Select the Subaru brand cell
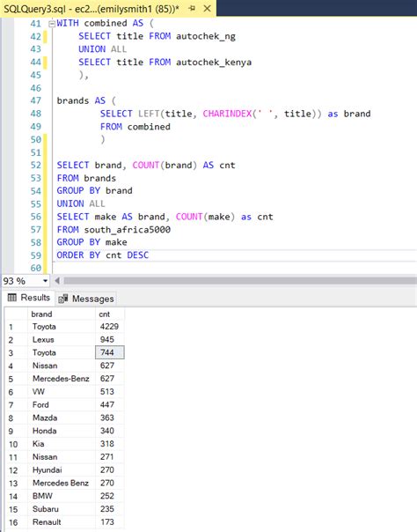 [62, 509]
